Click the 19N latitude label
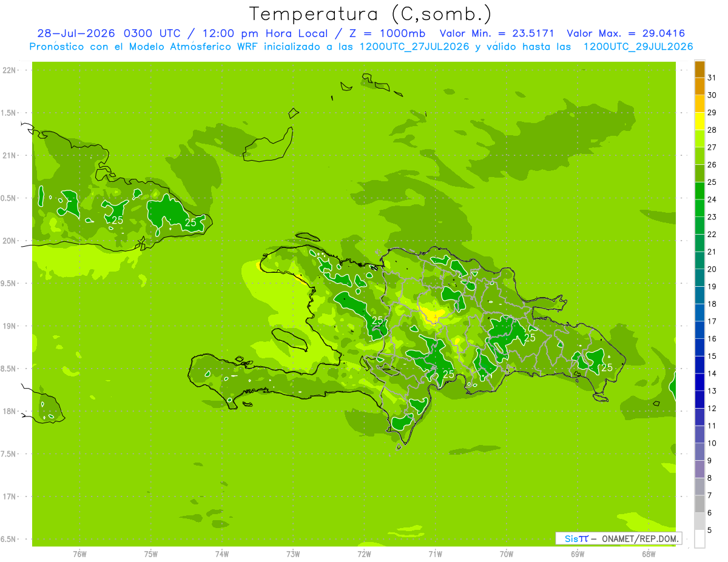The height and width of the screenshot is (562, 728). (x=9, y=326)
